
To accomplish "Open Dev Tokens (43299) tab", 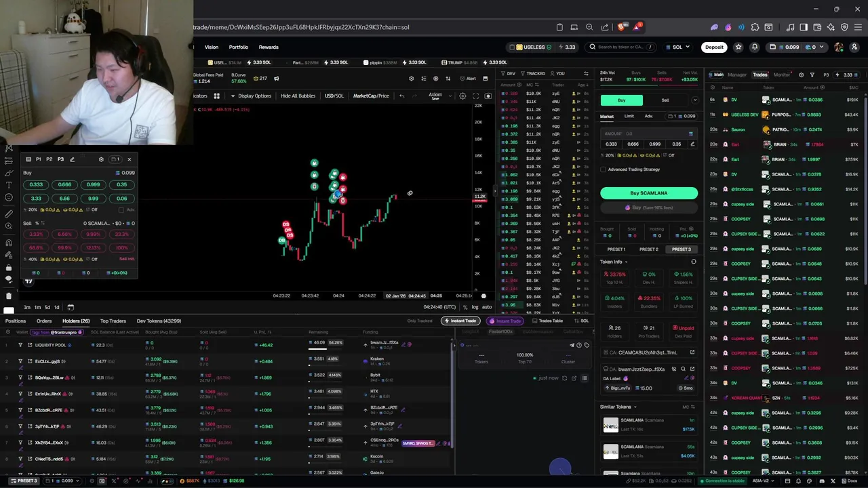I will pos(159,321).
